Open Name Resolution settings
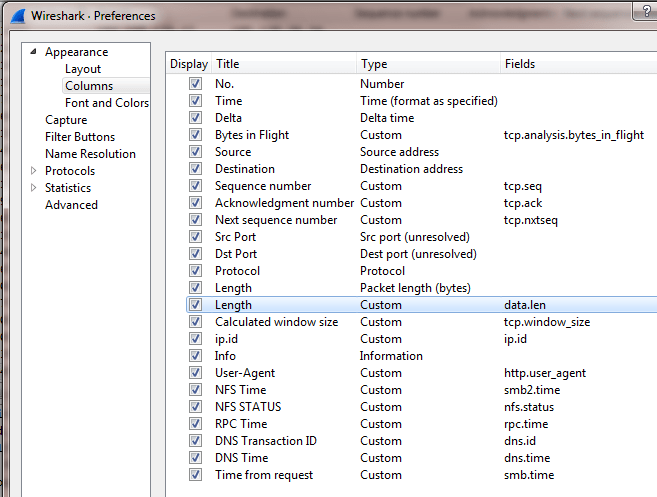Viewport: 657px width, 497px height. coord(90,154)
